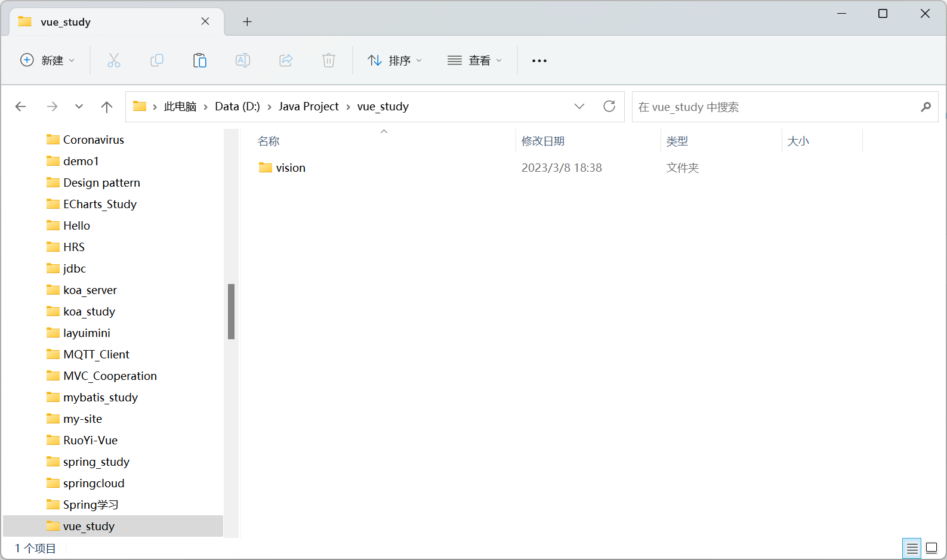Click 文件夹 type cell of vision
Image resolution: width=947 pixels, height=560 pixels.
[x=683, y=168]
